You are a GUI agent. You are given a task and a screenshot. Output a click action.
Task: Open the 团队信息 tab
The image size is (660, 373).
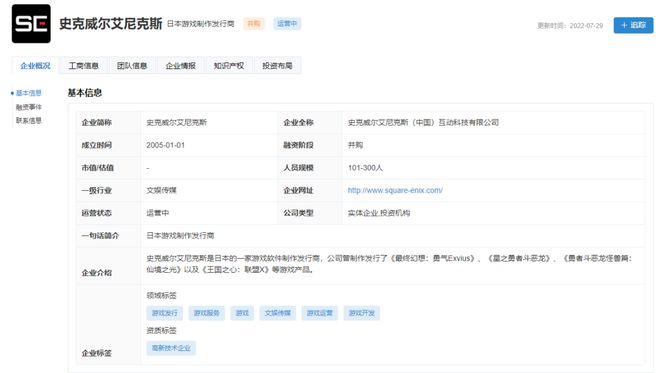(132, 65)
